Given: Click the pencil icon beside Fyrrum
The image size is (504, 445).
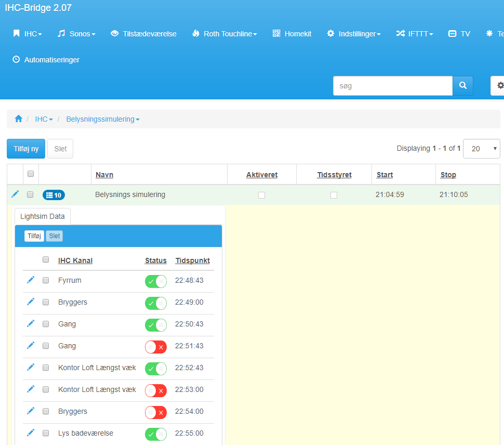Looking at the screenshot, I should (x=31, y=280).
